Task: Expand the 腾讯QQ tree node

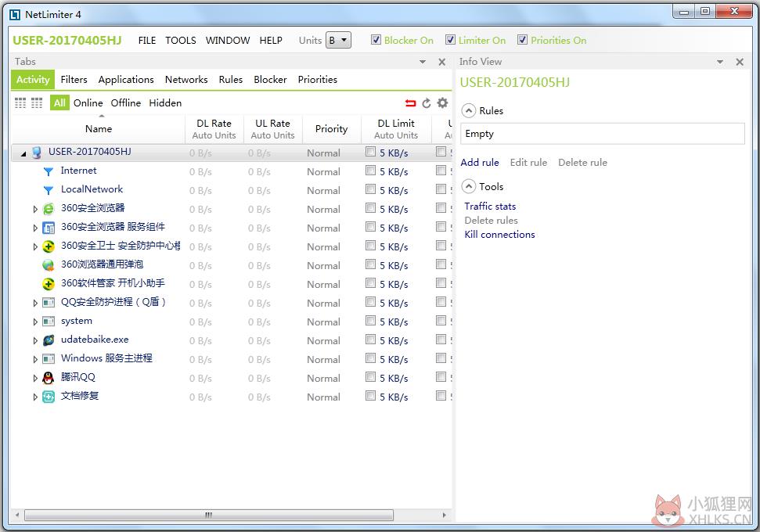Action: click(x=35, y=379)
